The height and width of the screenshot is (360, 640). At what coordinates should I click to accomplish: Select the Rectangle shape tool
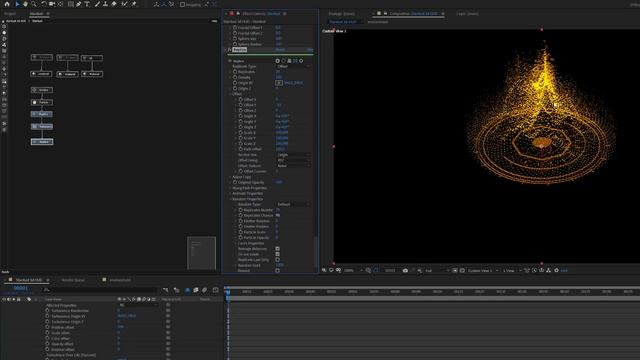[71, 4]
